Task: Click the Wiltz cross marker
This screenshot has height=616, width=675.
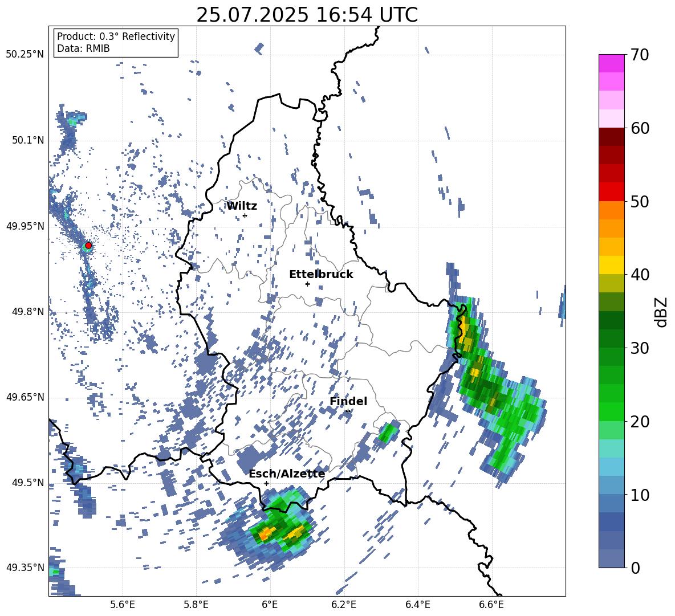Action: tap(245, 215)
